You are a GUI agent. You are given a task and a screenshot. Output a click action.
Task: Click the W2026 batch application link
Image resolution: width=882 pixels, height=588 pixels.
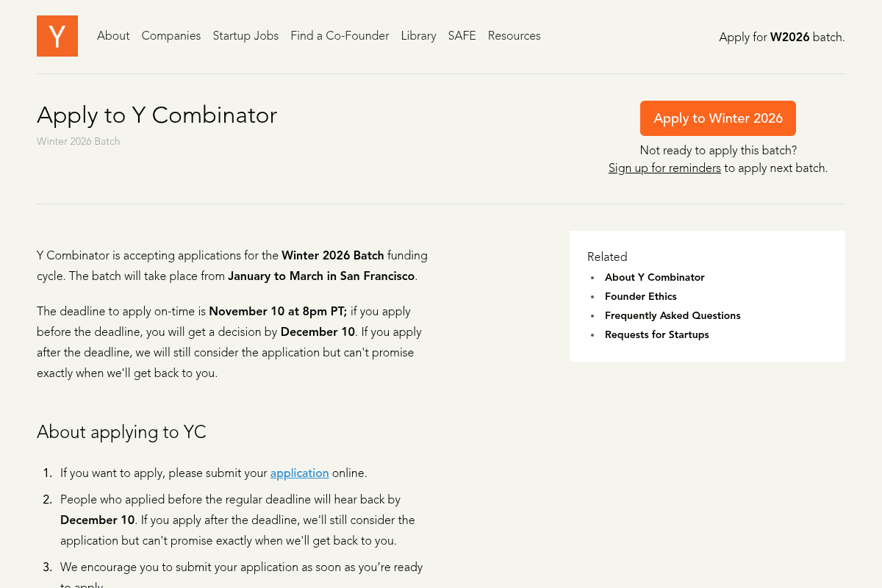point(789,36)
